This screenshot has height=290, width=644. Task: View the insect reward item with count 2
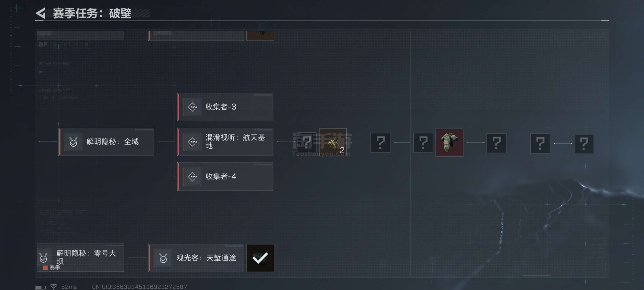(333, 142)
